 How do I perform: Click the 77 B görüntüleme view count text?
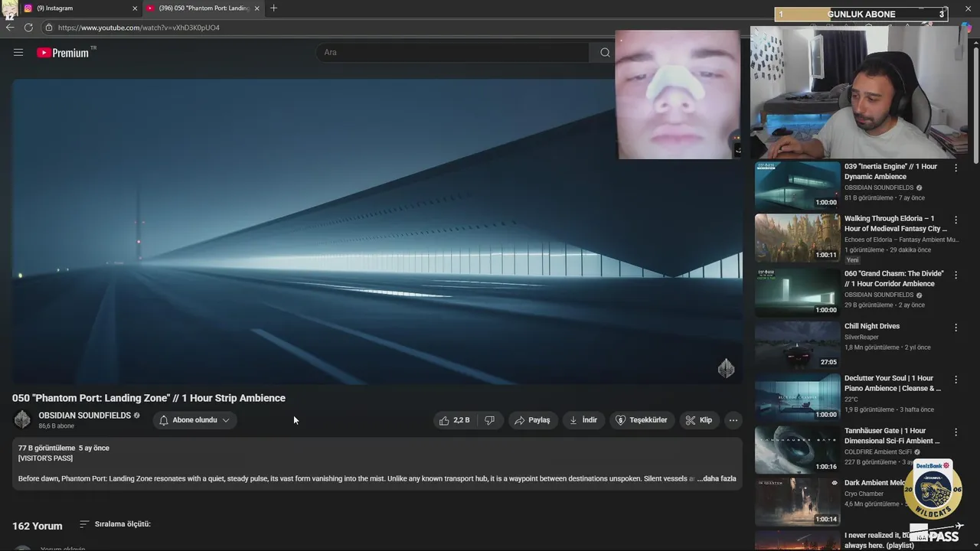coord(47,448)
